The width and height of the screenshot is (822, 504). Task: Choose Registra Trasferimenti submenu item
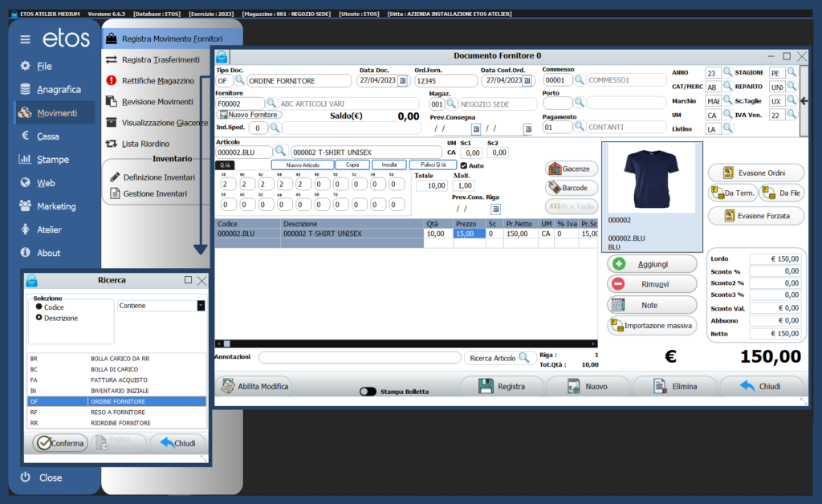(x=161, y=59)
